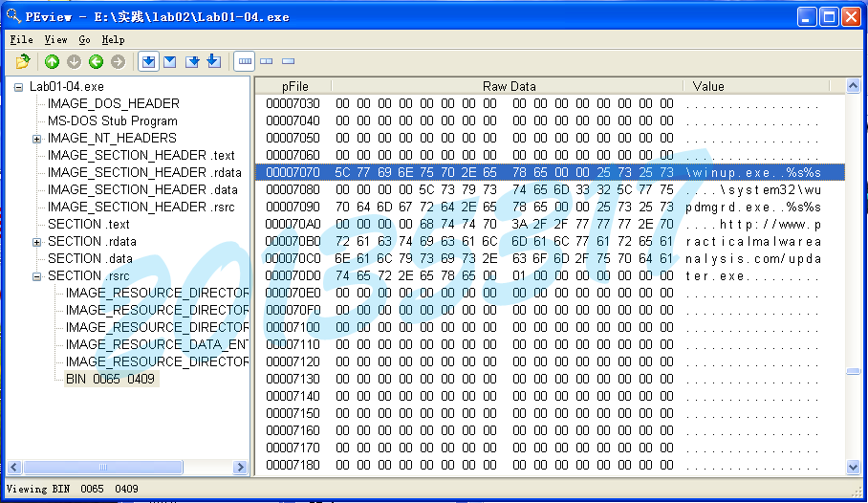Click the fourth blue down-arrow toolbar icon
This screenshot has width=868, height=503.
pyautogui.click(x=213, y=62)
